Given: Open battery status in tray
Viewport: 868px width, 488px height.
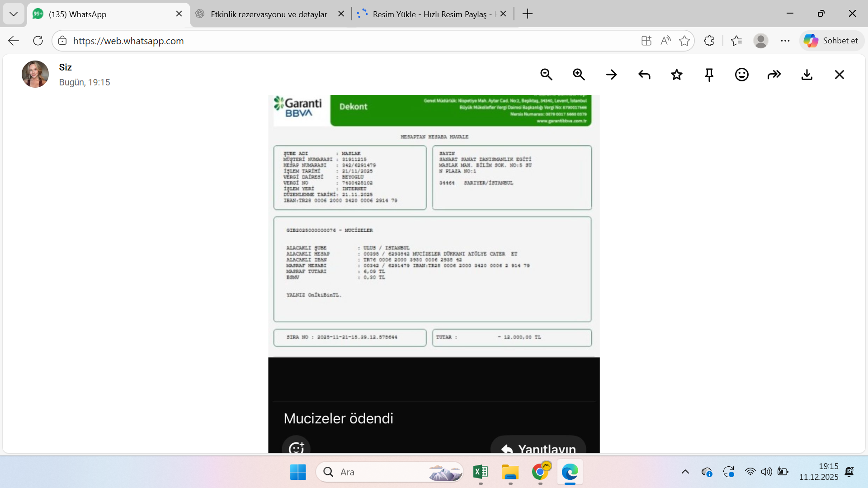Looking at the screenshot, I should (783, 472).
